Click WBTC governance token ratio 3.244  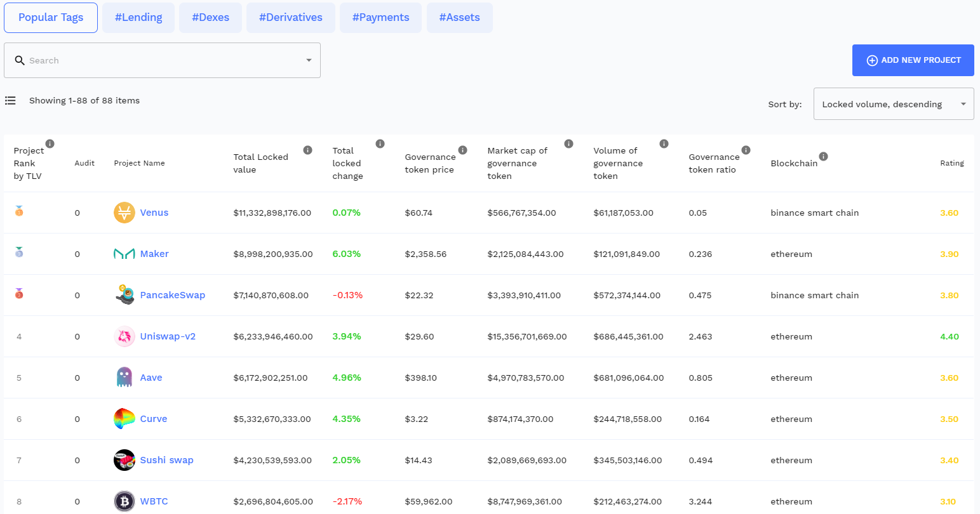[701, 501]
